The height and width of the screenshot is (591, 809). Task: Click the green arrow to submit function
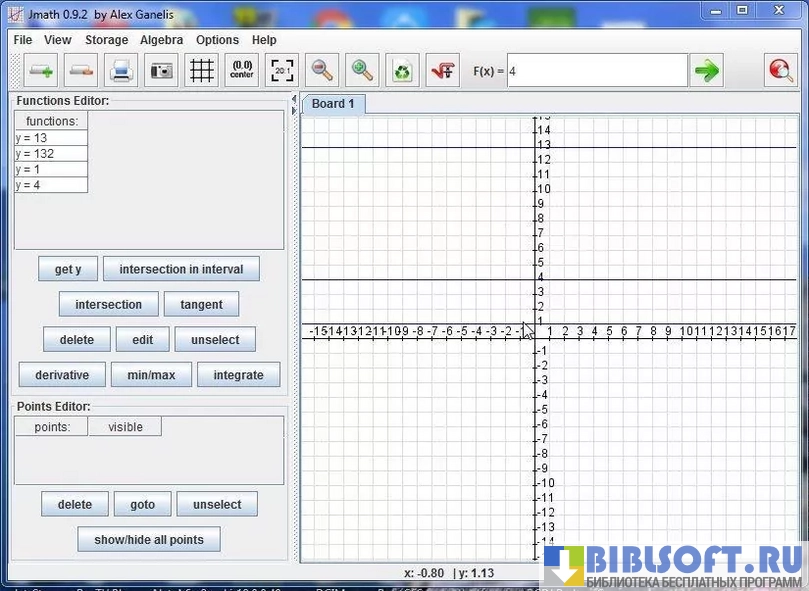tap(707, 71)
